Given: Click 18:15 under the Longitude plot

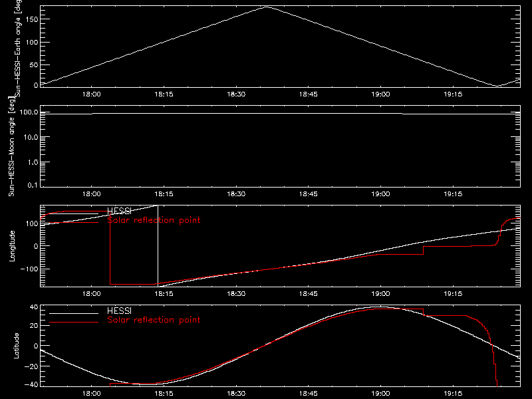Looking at the screenshot, I should [x=164, y=294].
